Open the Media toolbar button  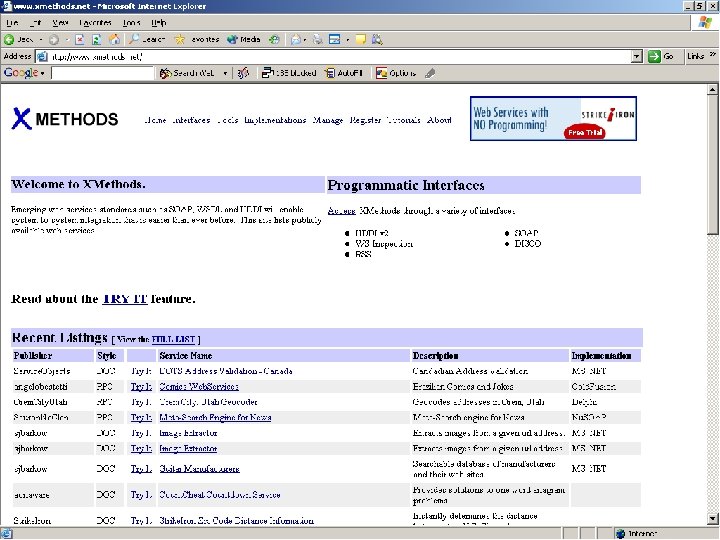pos(244,39)
